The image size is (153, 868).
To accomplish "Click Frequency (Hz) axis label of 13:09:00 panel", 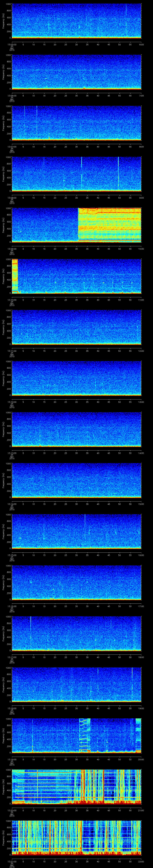I will click(x=3, y=225).
